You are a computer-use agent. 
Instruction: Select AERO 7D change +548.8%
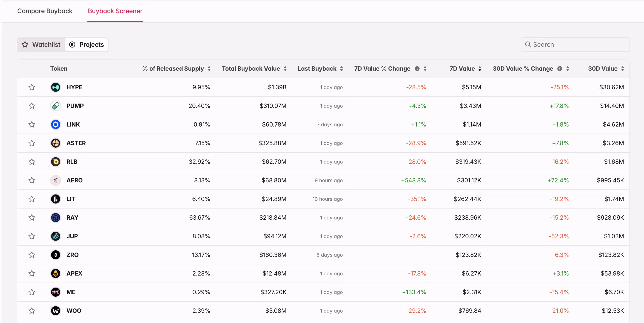point(414,180)
